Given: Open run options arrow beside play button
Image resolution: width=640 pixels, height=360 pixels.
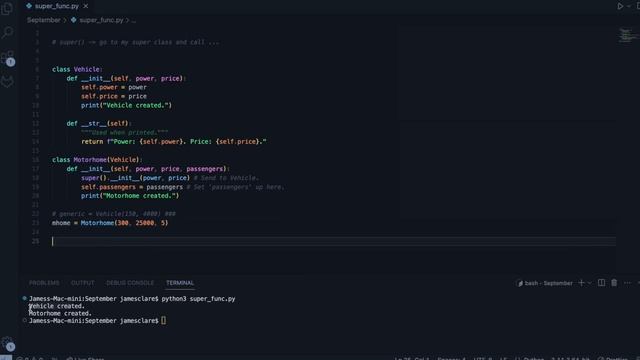Looking at the screenshot, I should [x=629, y=6].
